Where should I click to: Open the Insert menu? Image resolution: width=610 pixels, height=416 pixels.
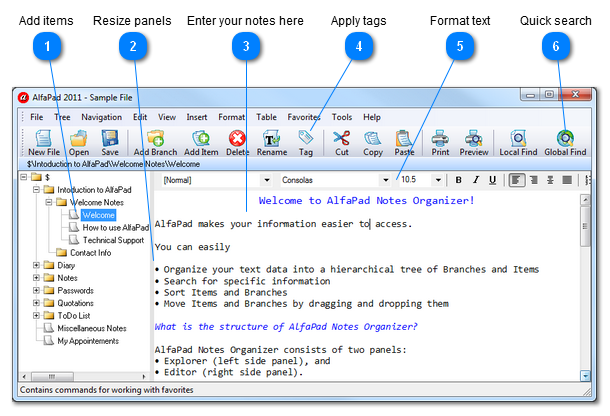click(x=197, y=117)
